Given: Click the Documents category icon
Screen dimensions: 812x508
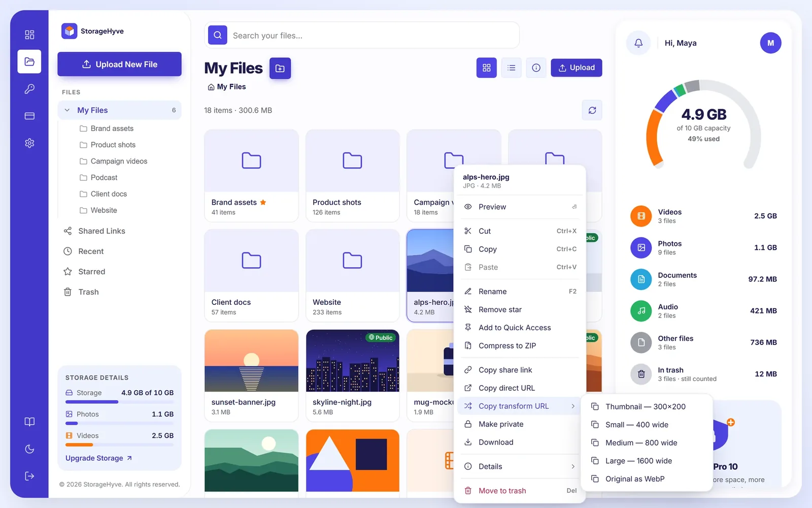Looking at the screenshot, I should pyautogui.click(x=641, y=279).
